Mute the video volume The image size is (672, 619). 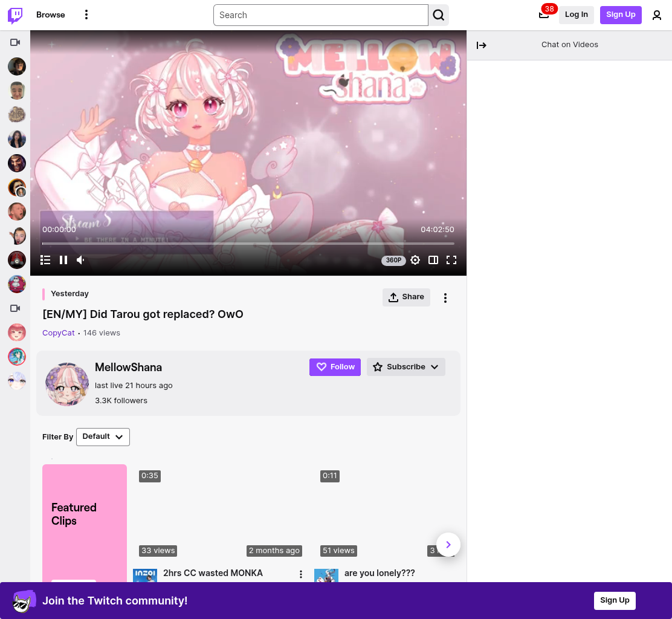point(80,260)
